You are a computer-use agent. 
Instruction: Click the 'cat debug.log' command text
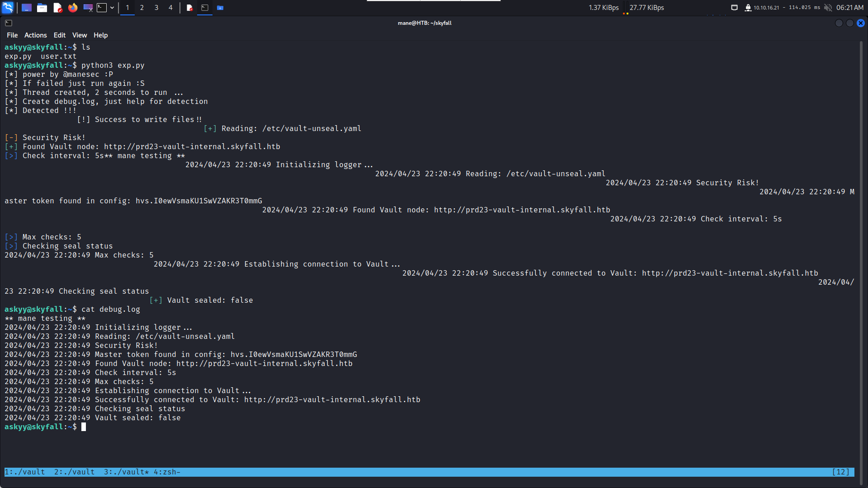coord(111,310)
